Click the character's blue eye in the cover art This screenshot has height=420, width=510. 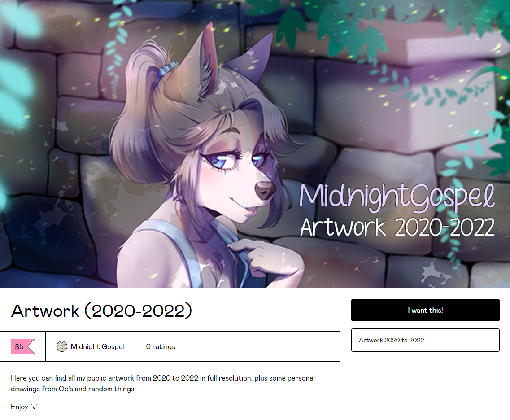221,162
